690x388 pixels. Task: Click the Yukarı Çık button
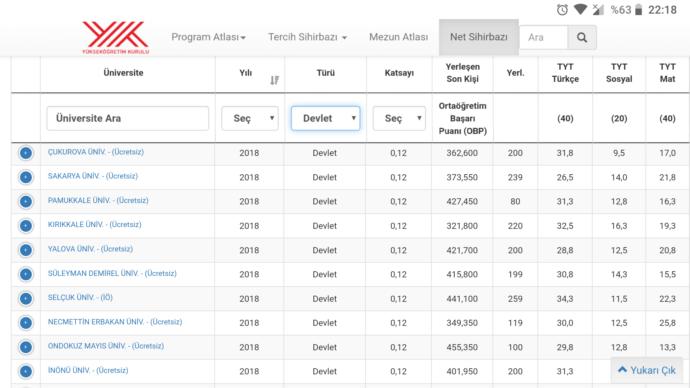[x=646, y=370]
